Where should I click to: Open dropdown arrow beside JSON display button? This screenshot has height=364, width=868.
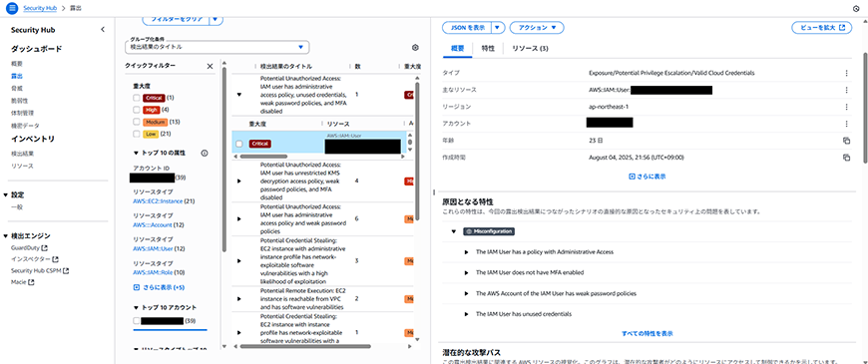[498, 27]
